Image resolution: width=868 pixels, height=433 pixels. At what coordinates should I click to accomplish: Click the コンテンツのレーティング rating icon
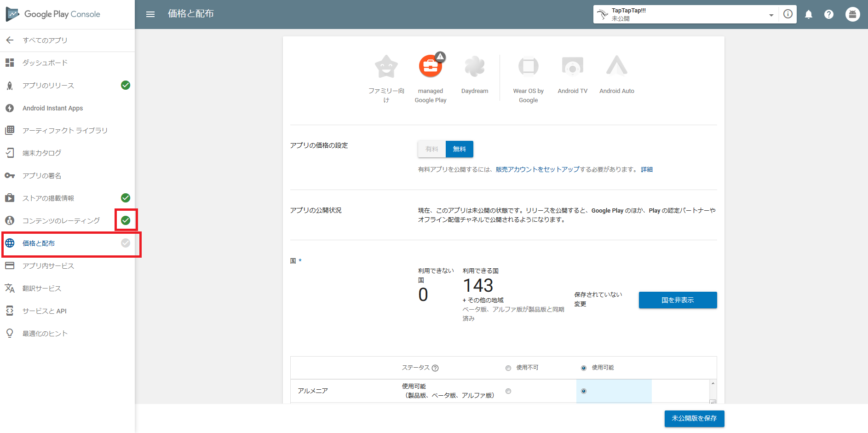point(10,220)
